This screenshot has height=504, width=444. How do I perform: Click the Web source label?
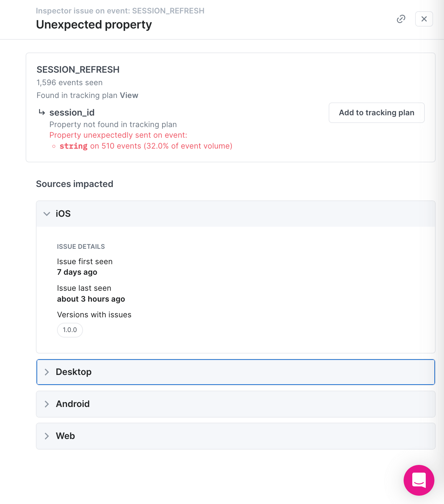click(x=65, y=436)
